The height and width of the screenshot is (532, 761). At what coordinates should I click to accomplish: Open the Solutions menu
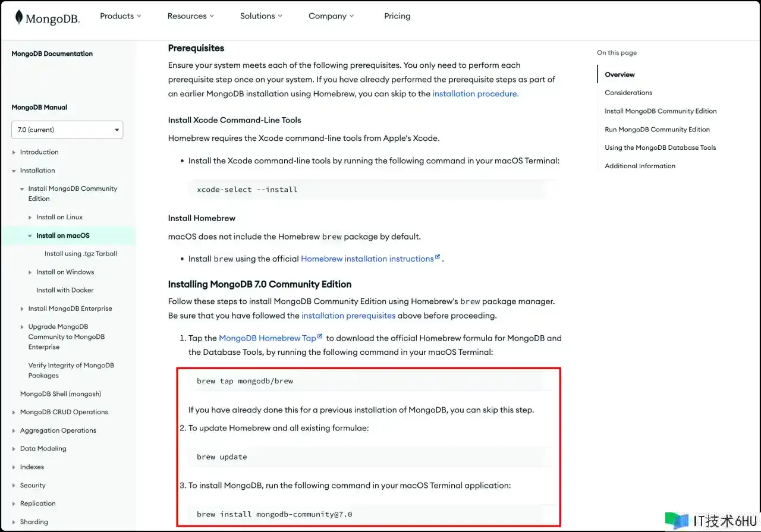coord(262,16)
